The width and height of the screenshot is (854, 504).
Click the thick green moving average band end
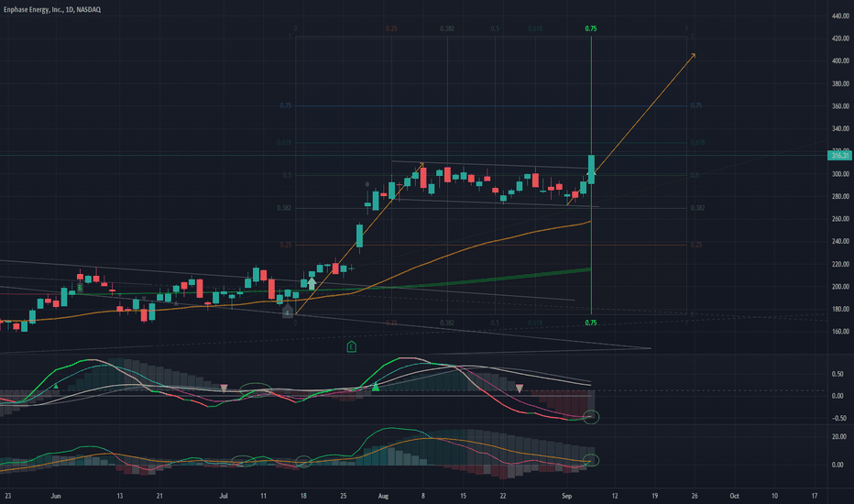coord(588,269)
